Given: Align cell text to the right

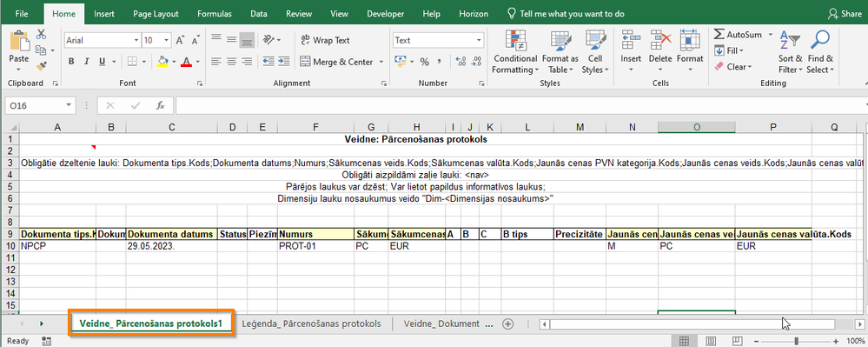Looking at the screenshot, I should coord(247,62).
